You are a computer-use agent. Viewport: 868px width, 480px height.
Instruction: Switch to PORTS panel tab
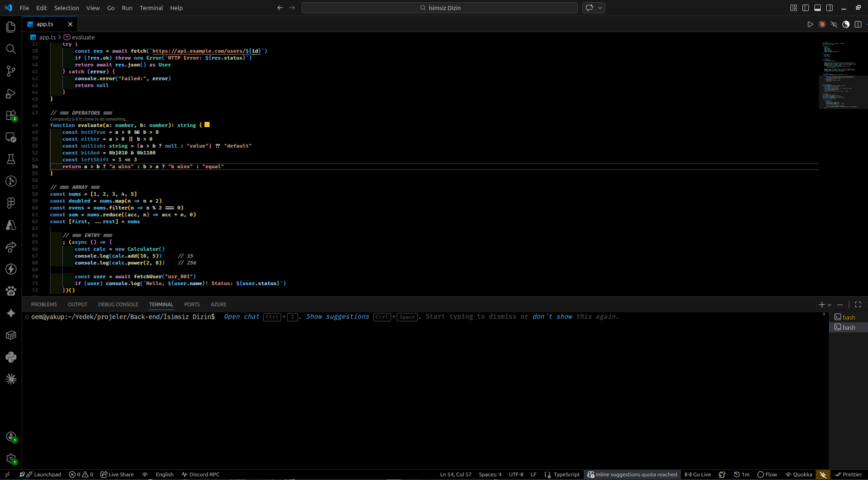[192, 304]
